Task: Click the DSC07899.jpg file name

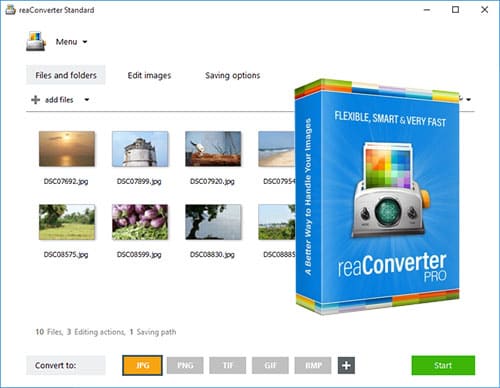Action: click(x=139, y=181)
